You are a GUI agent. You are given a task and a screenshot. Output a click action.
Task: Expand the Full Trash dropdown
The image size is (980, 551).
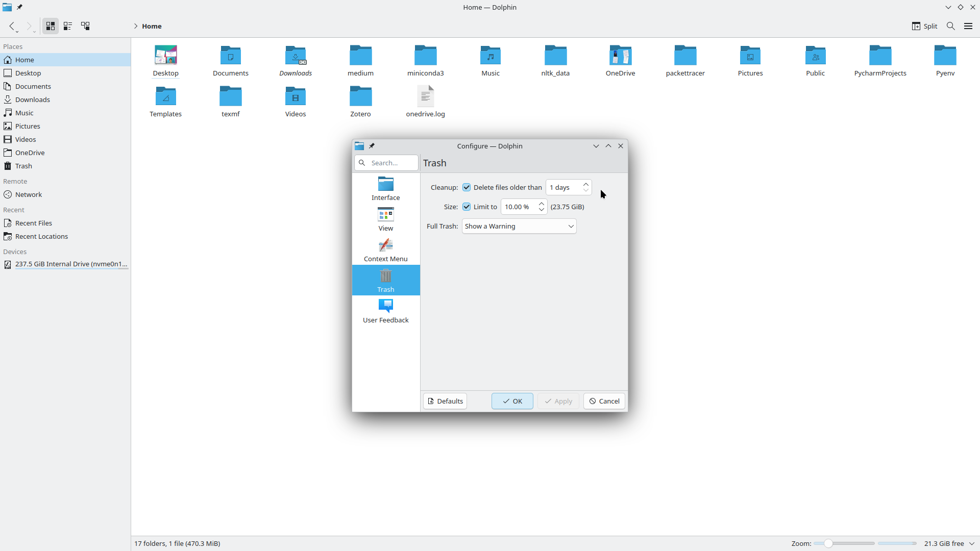[519, 227]
